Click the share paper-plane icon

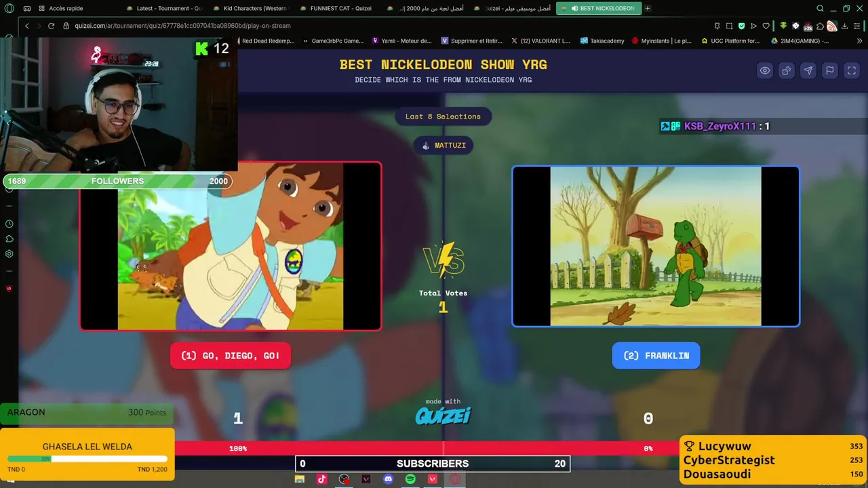coord(808,70)
